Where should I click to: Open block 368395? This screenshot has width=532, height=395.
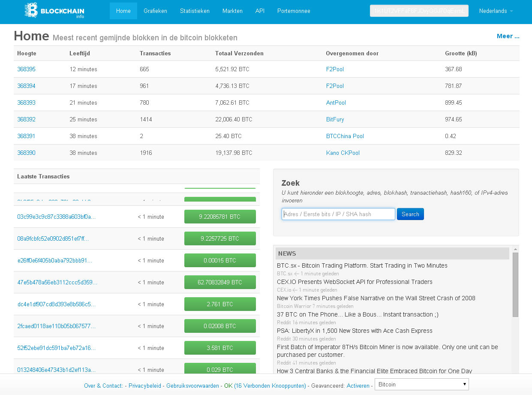[26, 69]
